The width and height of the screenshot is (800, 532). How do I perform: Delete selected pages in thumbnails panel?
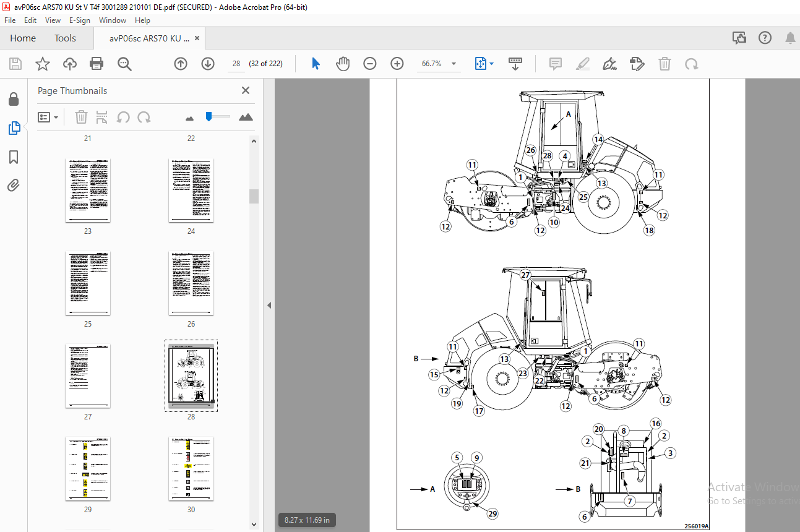[82, 117]
